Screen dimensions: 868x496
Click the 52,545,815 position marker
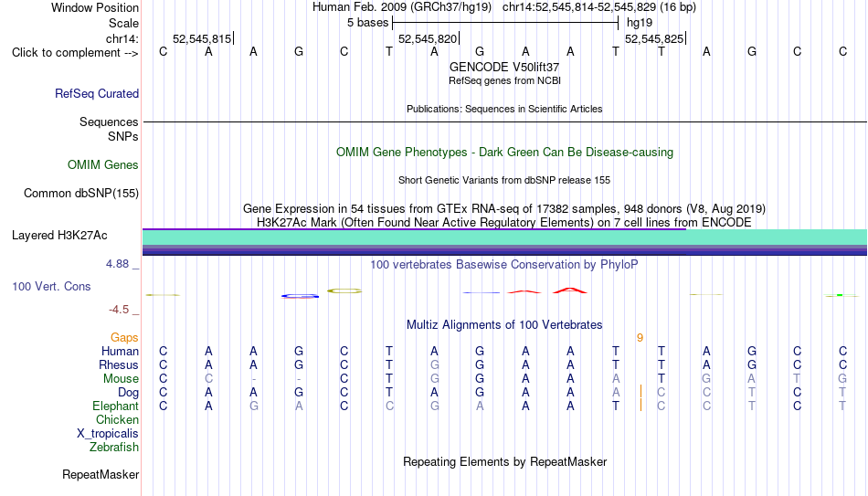click(203, 38)
